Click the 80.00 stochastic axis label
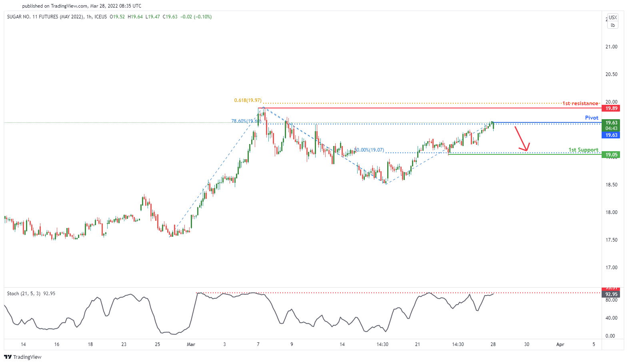The width and height of the screenshot is (628, 364). (x=611, y=300)
